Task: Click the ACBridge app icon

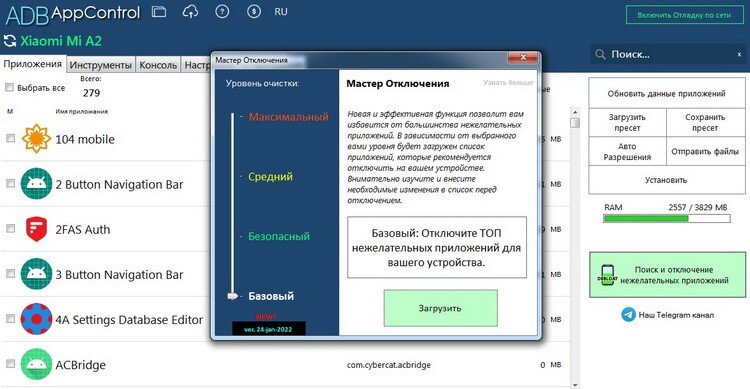Action: (x=36, y=364)
